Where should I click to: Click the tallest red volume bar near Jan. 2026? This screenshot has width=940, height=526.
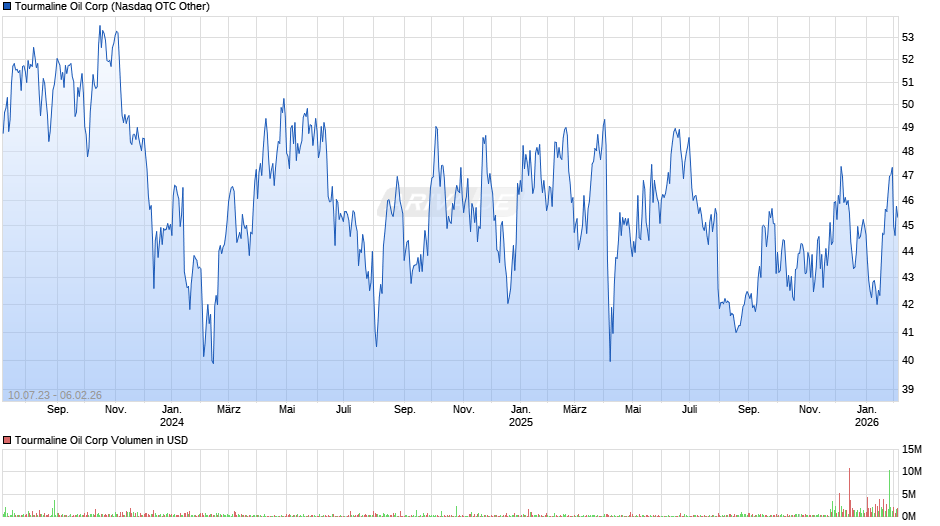tap(849, 492)
